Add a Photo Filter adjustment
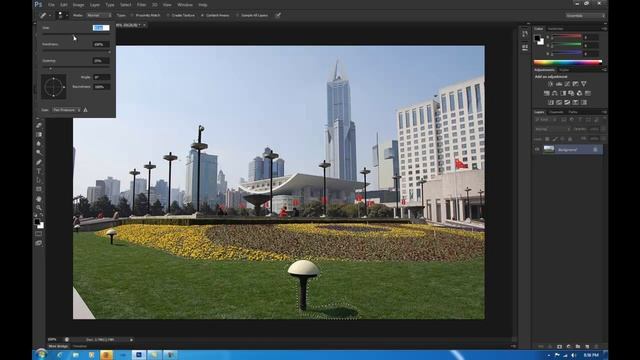 (571, 93)
